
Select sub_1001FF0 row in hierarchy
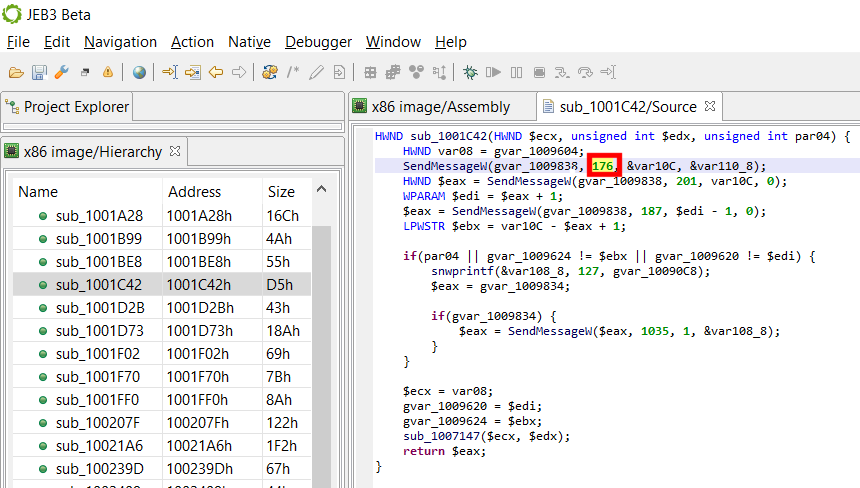pos(99,399)
